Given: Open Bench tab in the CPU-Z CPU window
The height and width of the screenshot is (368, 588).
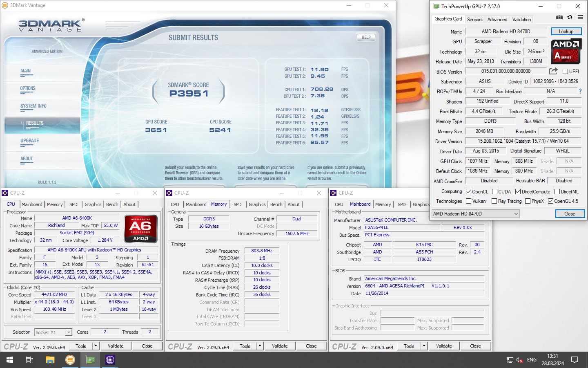Looking at the screenshot, I should point(112,204).
